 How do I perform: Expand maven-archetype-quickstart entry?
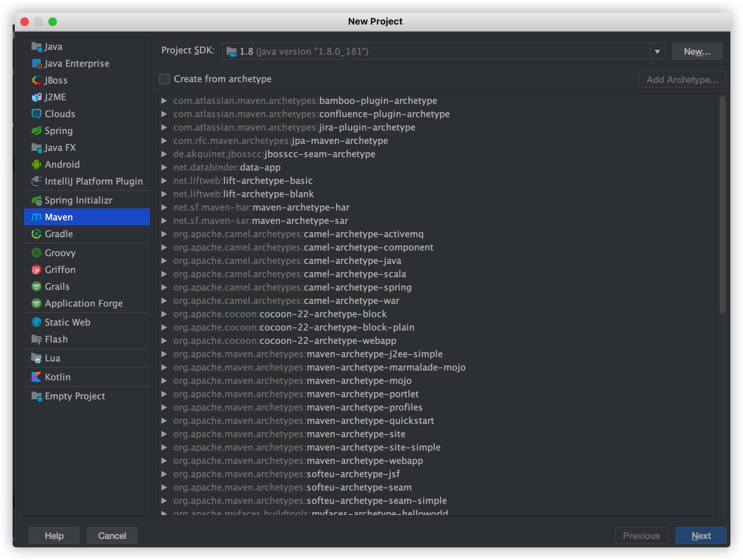point(164,421)
